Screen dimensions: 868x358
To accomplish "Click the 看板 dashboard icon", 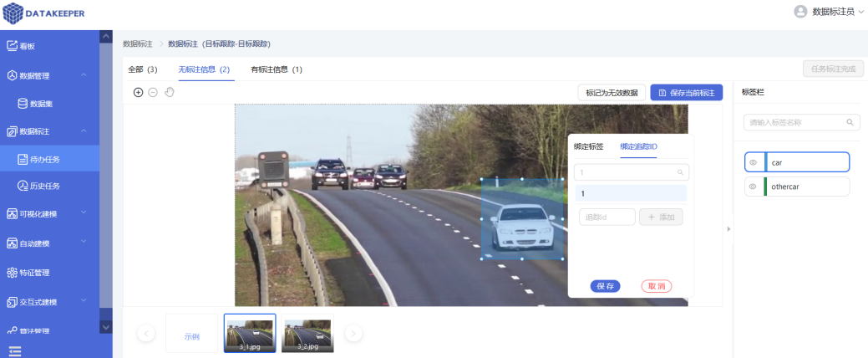I will coord(12,45).
